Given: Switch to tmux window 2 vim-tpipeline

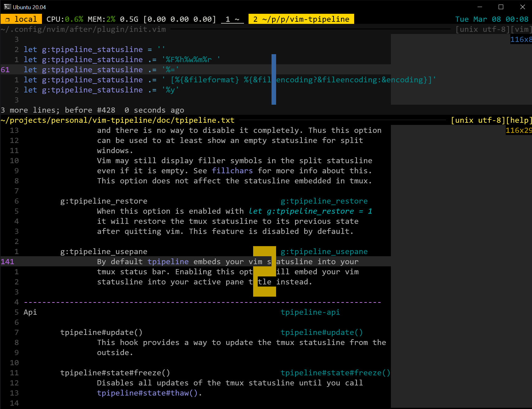Looking at the screenshot, I should [301, 19].
